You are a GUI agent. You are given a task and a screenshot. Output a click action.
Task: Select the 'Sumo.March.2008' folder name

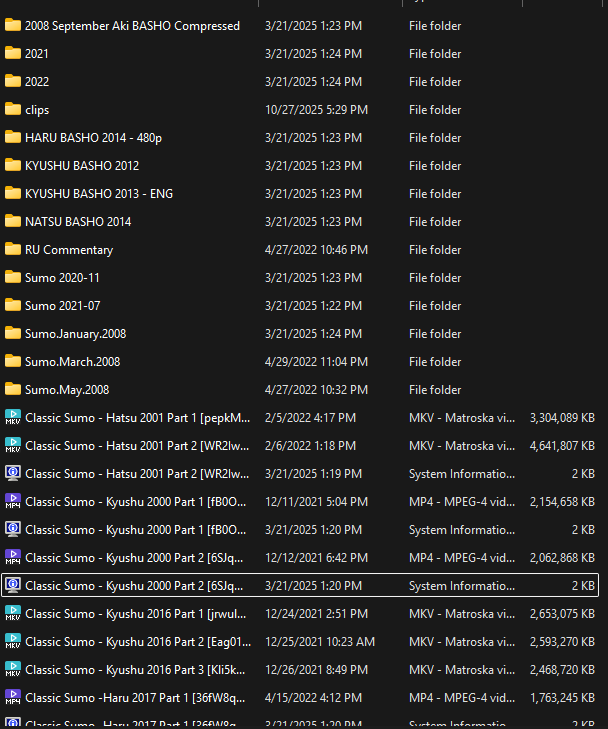pyautogui.click(x=73, y=362)
